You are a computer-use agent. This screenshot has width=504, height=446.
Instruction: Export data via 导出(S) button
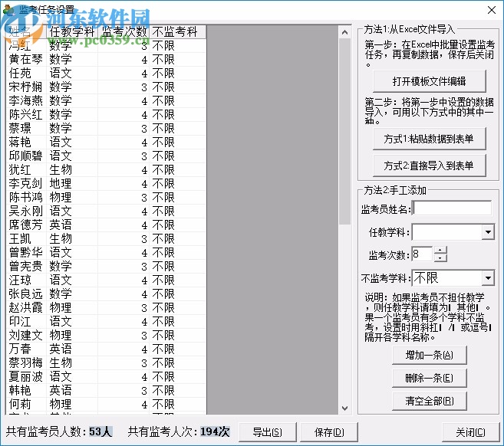coord(268,432)
